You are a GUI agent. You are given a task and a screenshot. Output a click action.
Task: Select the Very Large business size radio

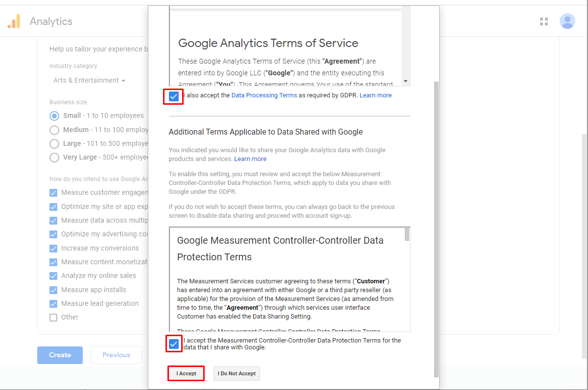coord(54,158)
